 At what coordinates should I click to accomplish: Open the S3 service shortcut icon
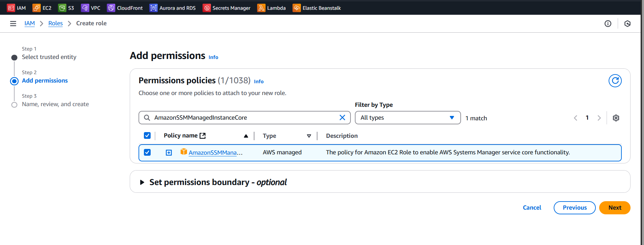[62, 8]
